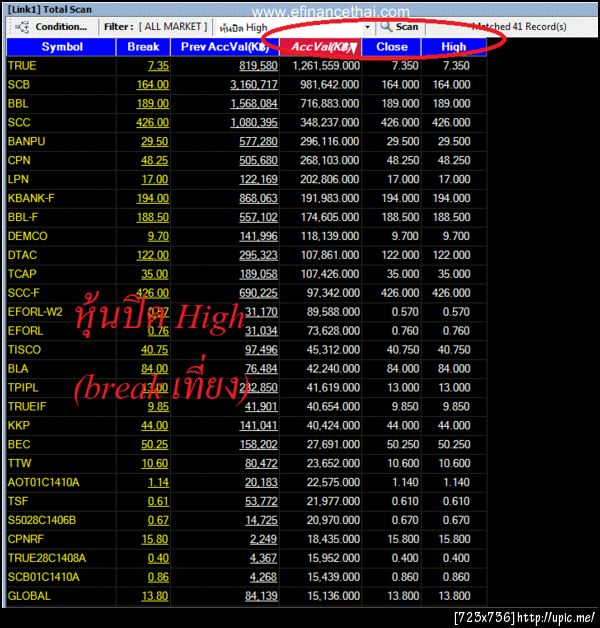Select the CPN symbol
The width and height of the screenshot is (600, 628).
pos(19,160)
